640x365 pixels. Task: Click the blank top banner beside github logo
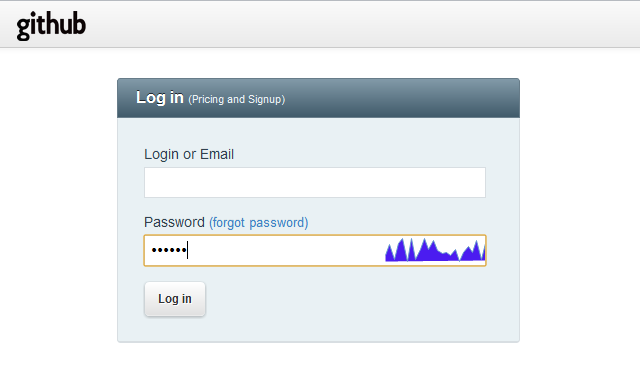[359, 24]
